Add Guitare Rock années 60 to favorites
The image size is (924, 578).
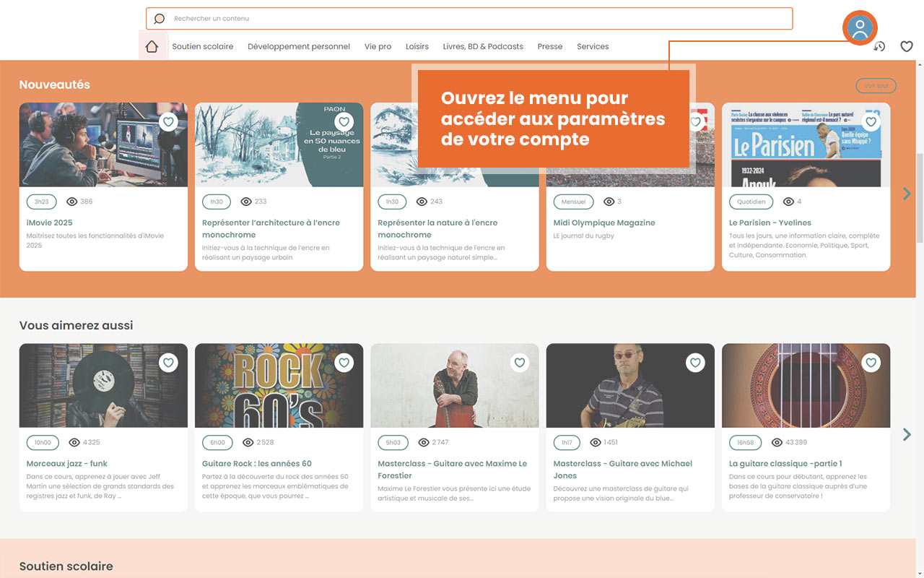pos(344,363)
